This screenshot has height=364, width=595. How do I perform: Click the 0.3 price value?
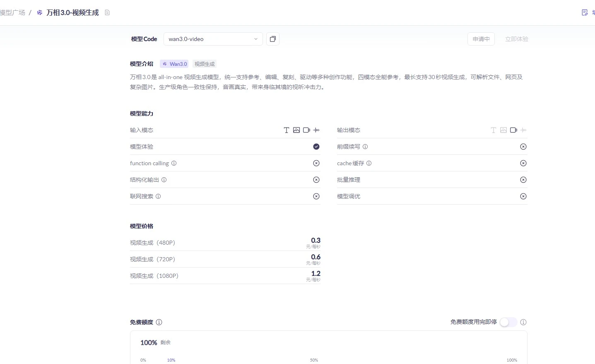click(x=316, y=240)
